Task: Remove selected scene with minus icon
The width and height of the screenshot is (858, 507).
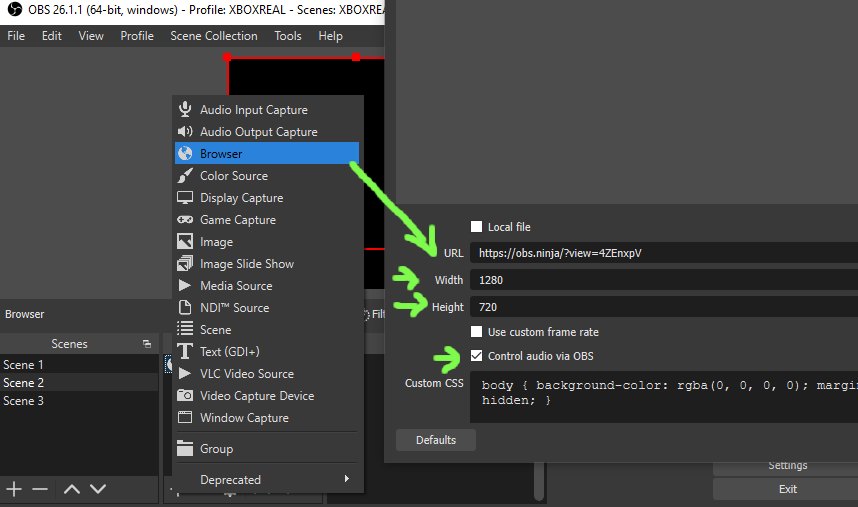Action: point(40,489)
